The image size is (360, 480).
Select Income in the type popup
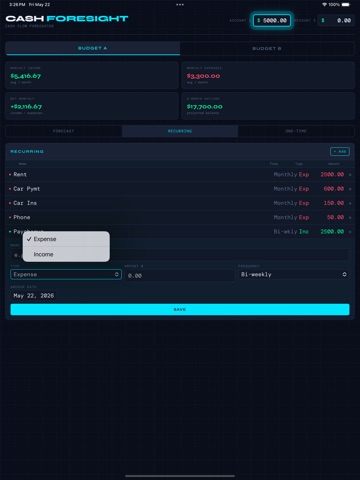66,254
